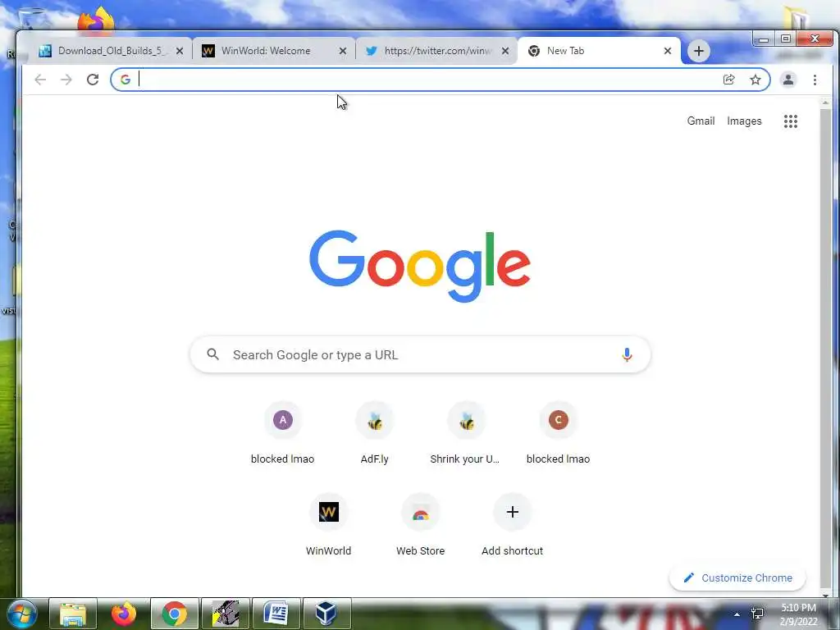Open the Windows Start menu
The width and height of the screenshot is (840, 630).
(22, 614)
